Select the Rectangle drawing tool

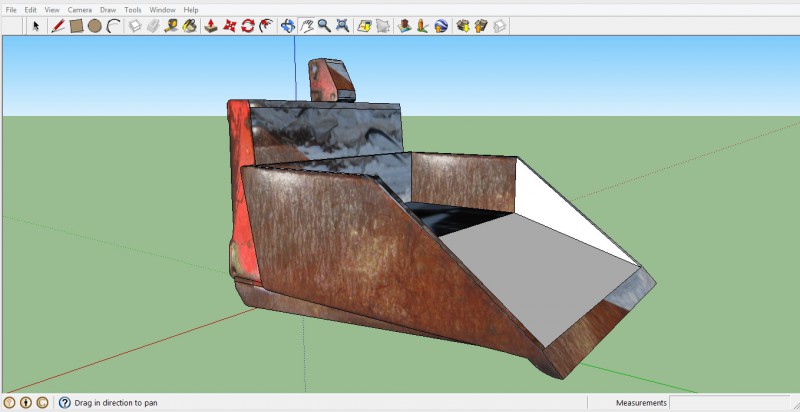point(76,25)
